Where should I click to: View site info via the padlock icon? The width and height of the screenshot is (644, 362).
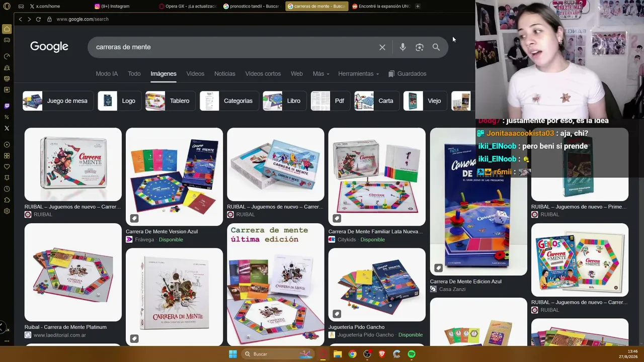(49, 19)
